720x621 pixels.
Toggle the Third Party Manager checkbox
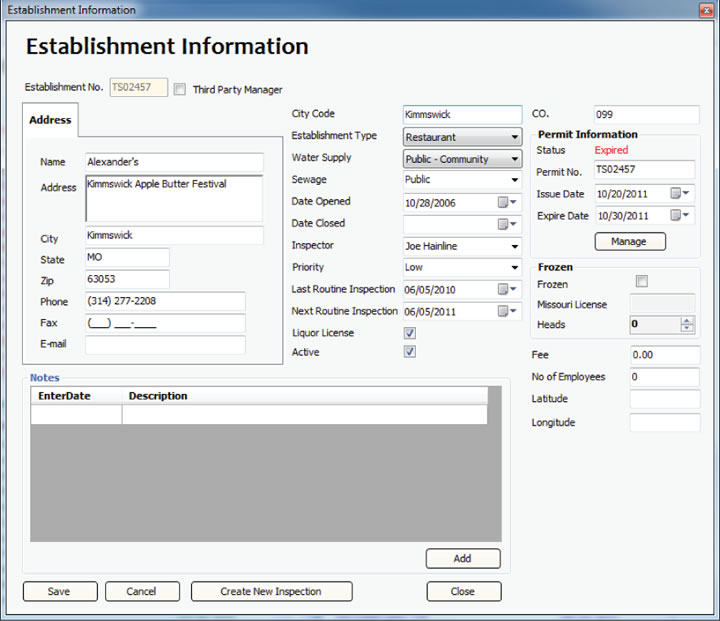tap(180, 89)
